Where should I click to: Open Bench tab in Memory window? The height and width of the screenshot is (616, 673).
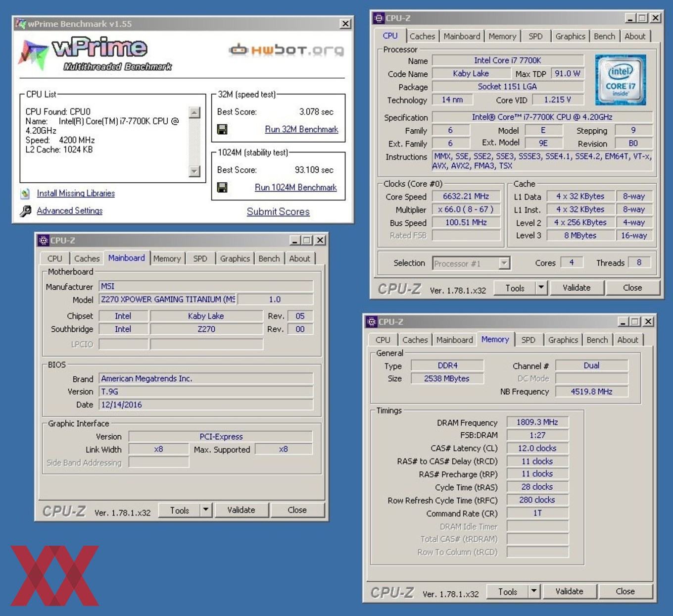click(597, 340)
